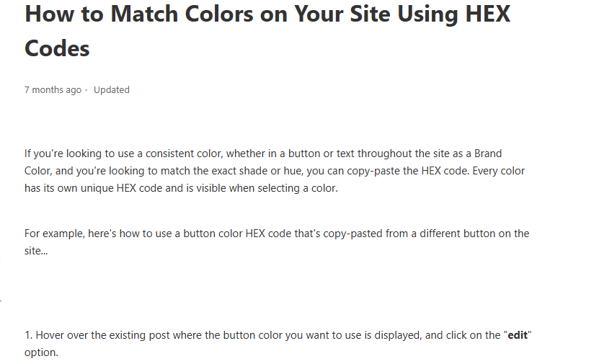The width and height of the screenshot is (599, 364).
Task: Click the paragraph beginning "For example, here's"
Action: [277, 241]
